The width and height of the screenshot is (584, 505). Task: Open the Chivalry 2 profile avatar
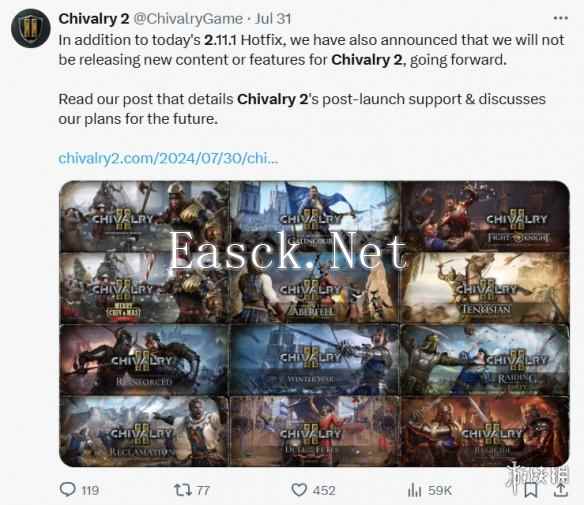(x=31, y=28)
